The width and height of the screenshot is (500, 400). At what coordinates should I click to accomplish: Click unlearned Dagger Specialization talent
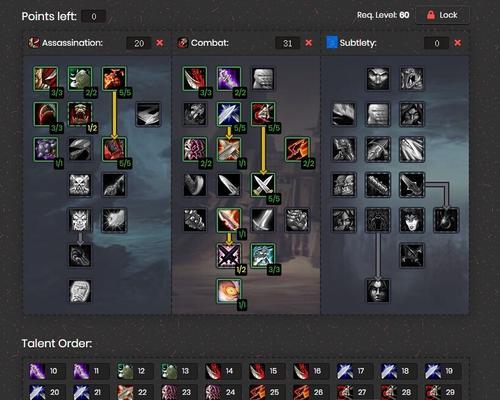click(229, 185)
